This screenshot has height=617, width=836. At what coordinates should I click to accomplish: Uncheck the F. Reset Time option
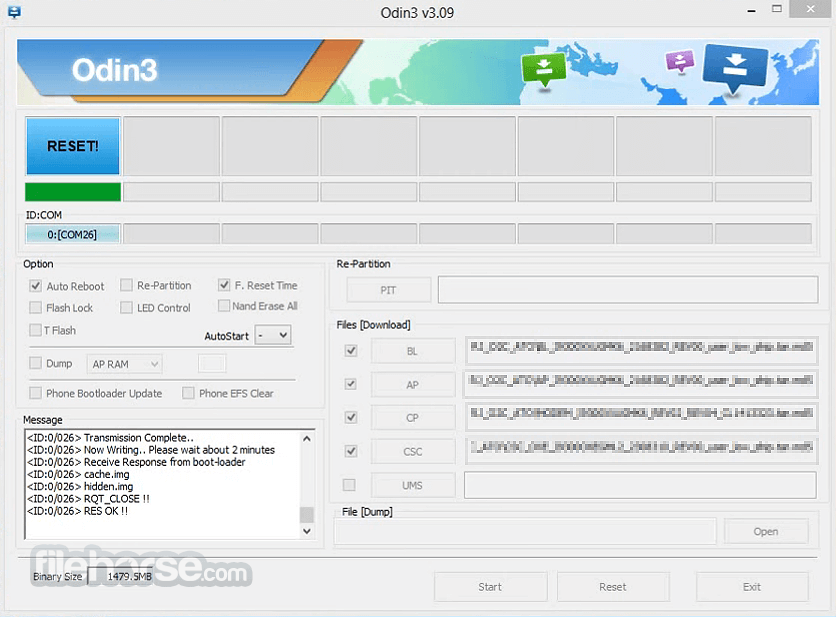[224, 285]
